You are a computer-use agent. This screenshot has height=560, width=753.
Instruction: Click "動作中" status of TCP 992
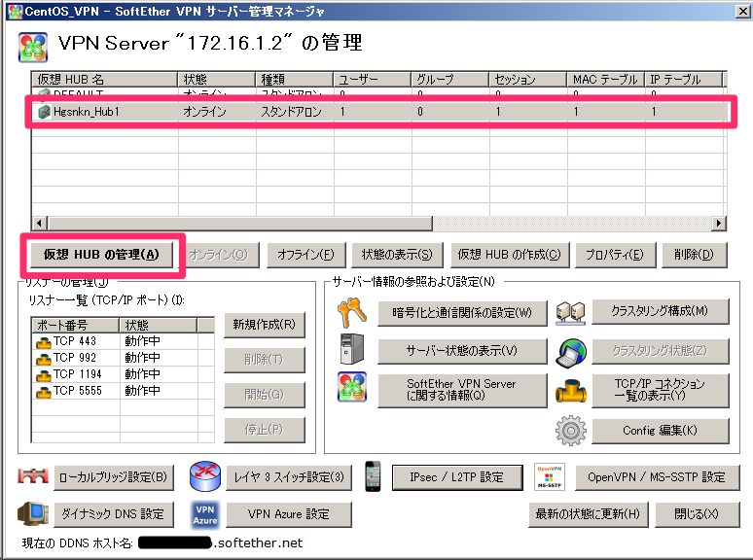coord(143,358)
